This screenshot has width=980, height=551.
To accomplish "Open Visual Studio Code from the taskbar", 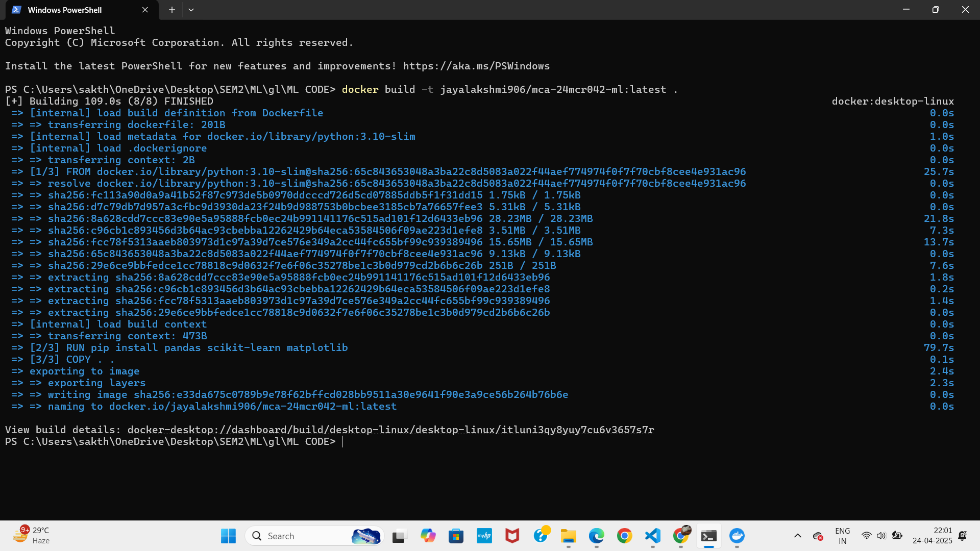I will coord(652,536).
